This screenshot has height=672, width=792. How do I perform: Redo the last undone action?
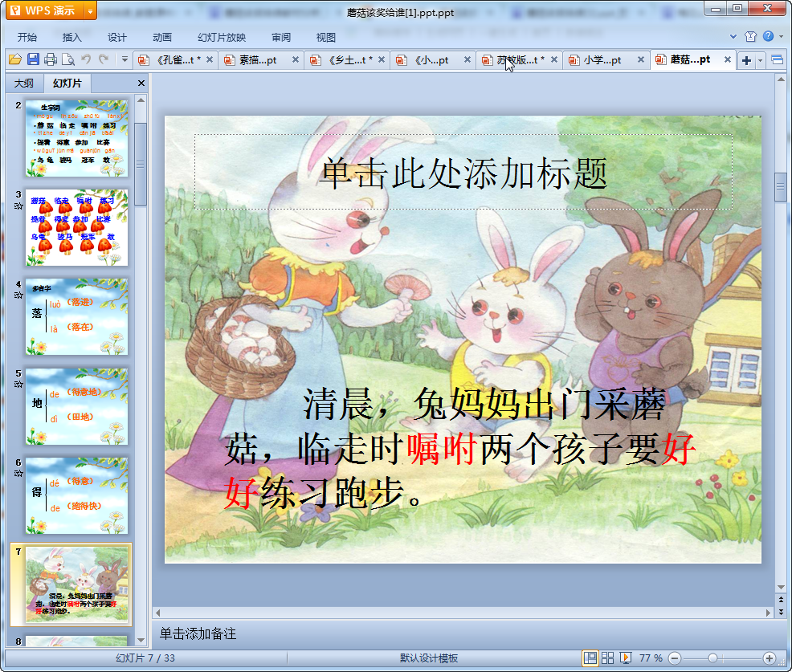click(x=104, y=59)
